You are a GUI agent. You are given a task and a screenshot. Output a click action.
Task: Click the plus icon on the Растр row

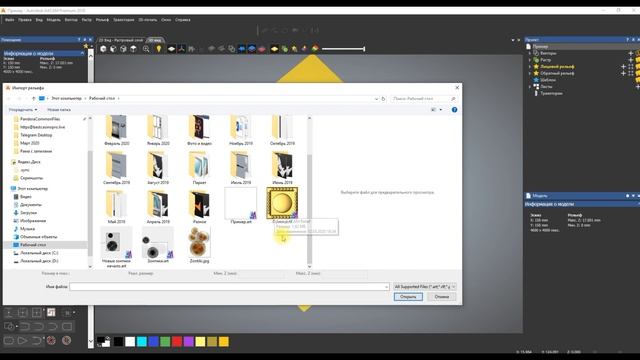(631, 60)
